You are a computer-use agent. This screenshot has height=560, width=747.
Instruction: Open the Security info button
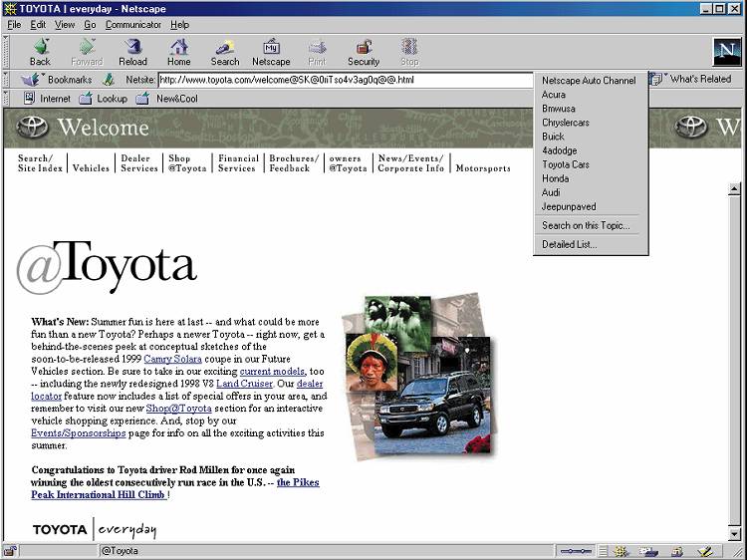pos(364,52)
